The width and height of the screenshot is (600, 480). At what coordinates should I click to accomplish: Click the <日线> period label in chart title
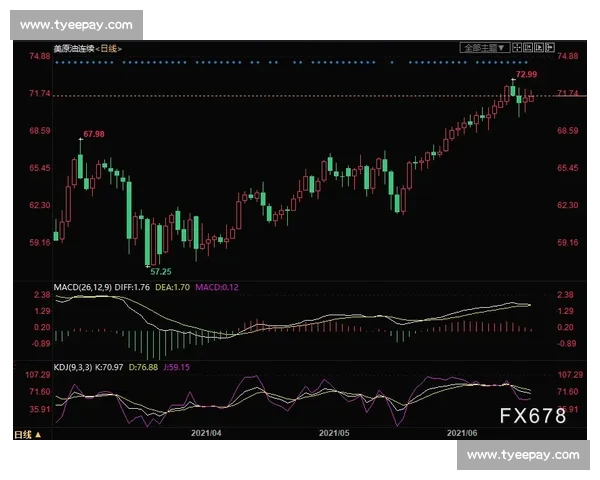[x=109, y=48]
